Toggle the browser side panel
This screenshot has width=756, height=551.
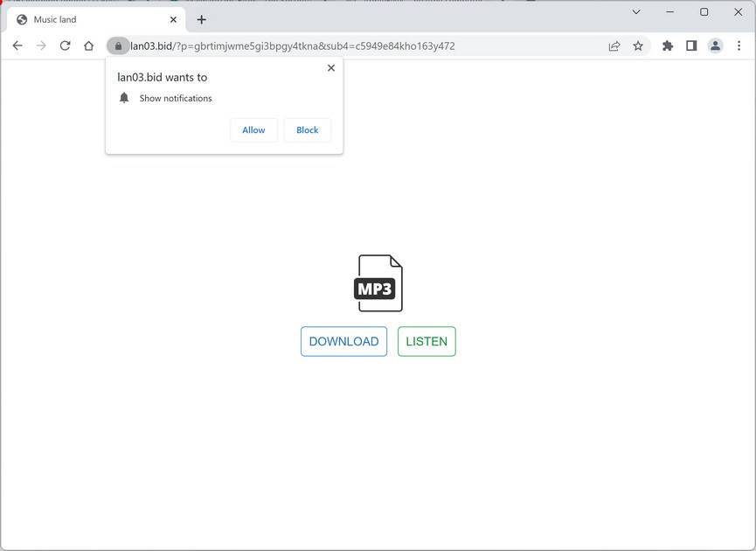[691, 45]
